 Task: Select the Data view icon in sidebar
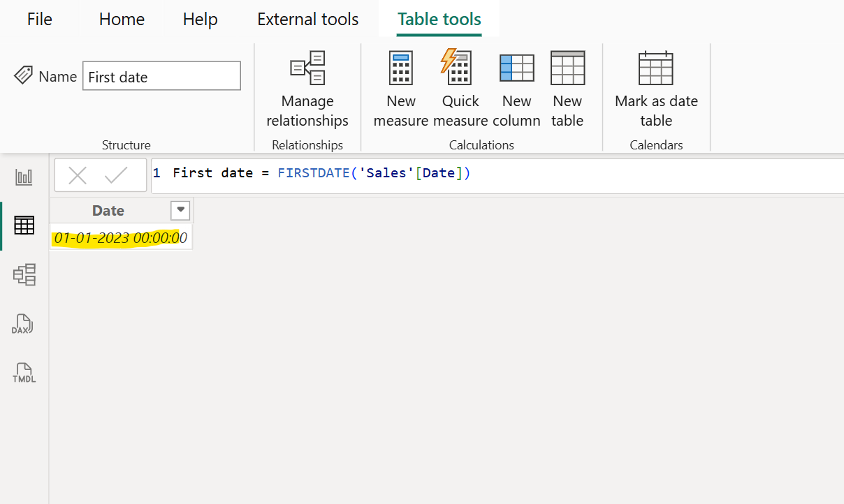click(x=24, y=225)
